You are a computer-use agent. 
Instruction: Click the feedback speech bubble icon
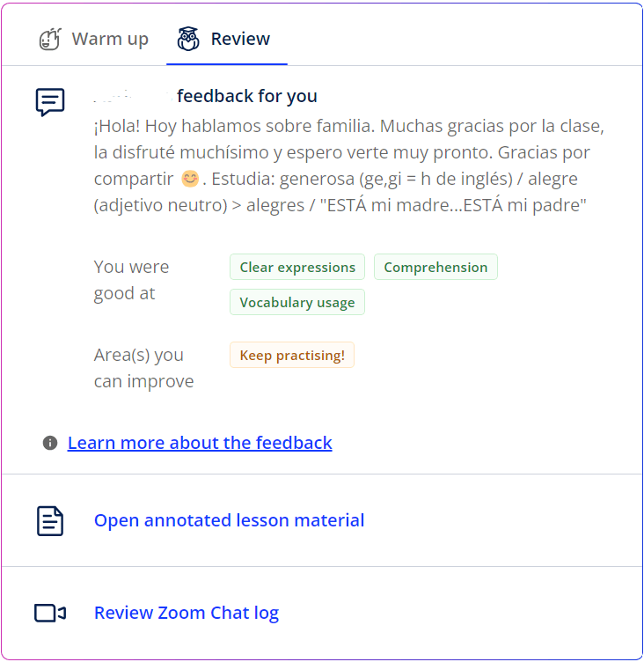(x=50, y=102)
